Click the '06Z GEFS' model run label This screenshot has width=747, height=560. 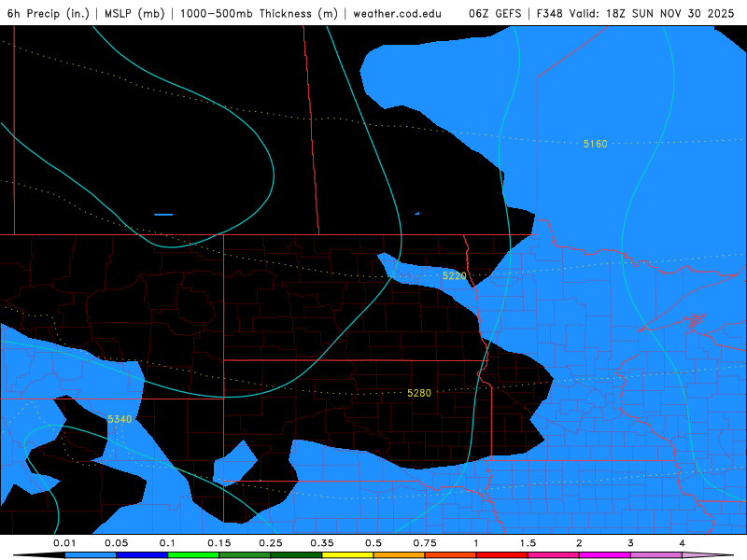pos(495,13)
